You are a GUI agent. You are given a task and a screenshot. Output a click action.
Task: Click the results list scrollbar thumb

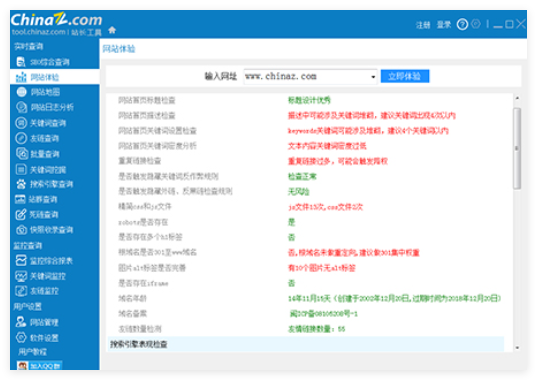[x=517, y=149]
